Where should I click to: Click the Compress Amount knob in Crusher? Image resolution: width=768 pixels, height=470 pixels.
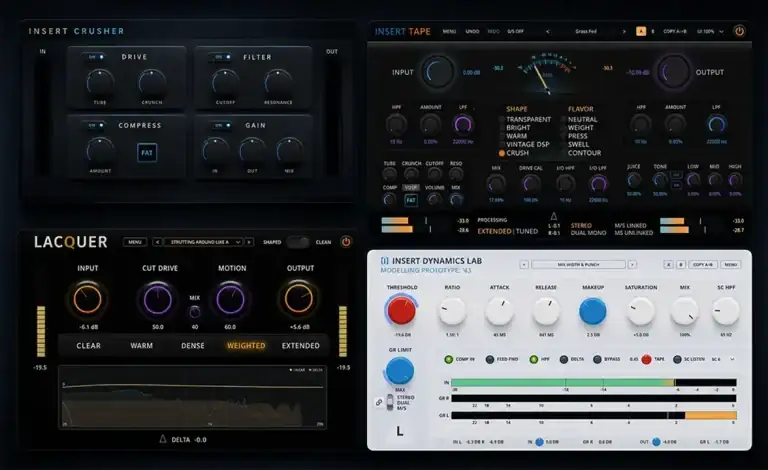coord(100,151)
